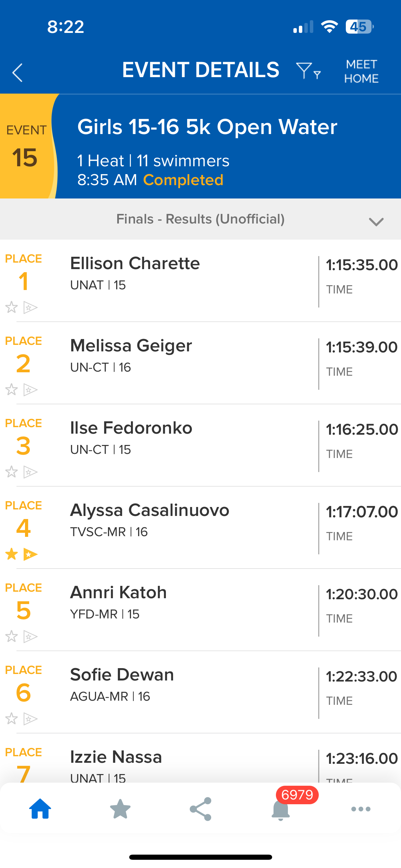This screenshot has height=868, width=401.
Task: Tap the Event 15 yellow badge
Action: [x=26, y=147]
